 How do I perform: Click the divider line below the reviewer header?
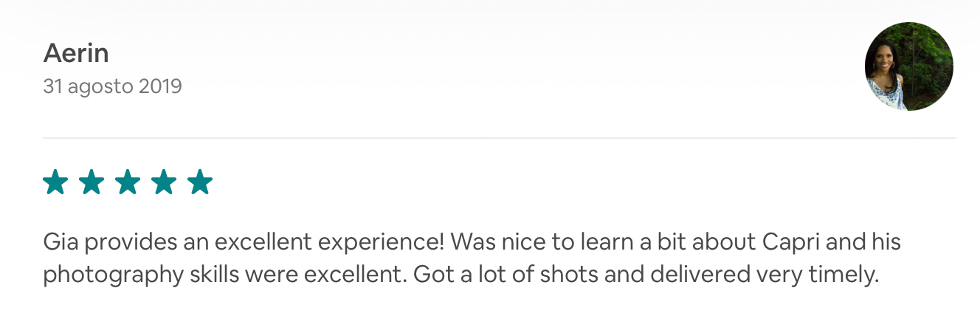click(x=499, y=138)
